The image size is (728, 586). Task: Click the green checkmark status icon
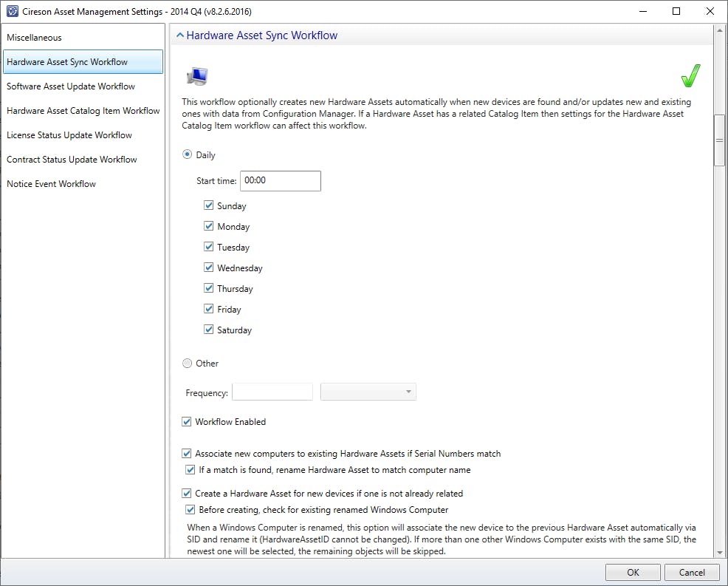click(691, 75)
